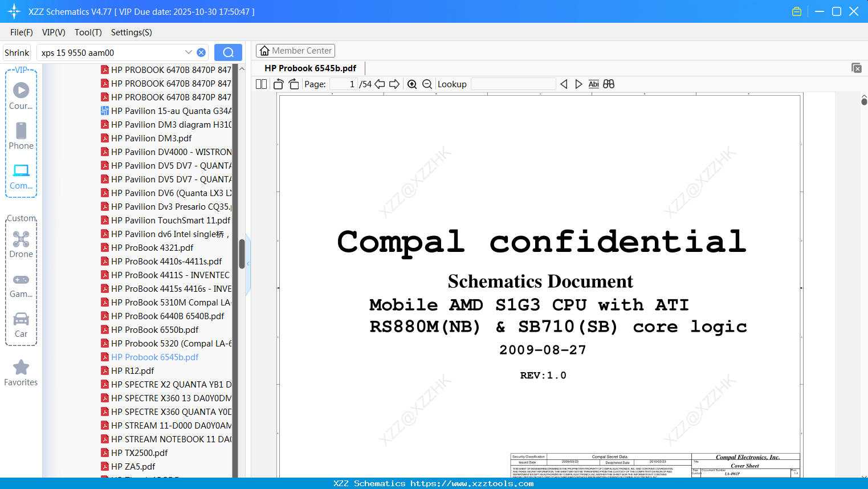Open the search history dropdown
The image size is (868, 489).
(x=189, y=52)
